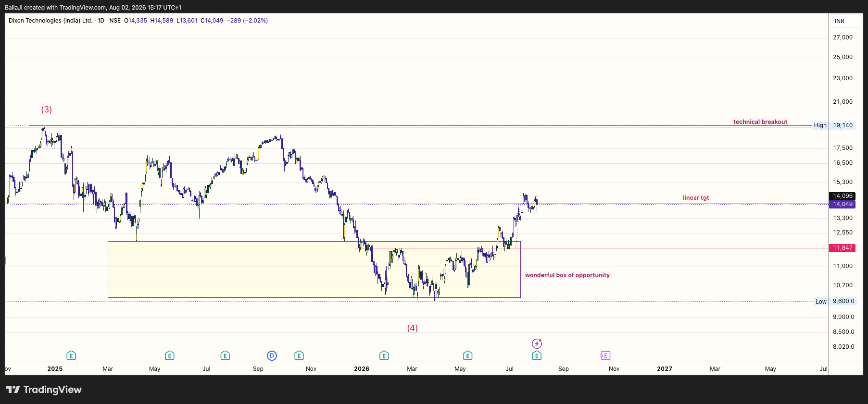
Task: Click the 12,550 price axis label
Action: (x=843, y=233)
